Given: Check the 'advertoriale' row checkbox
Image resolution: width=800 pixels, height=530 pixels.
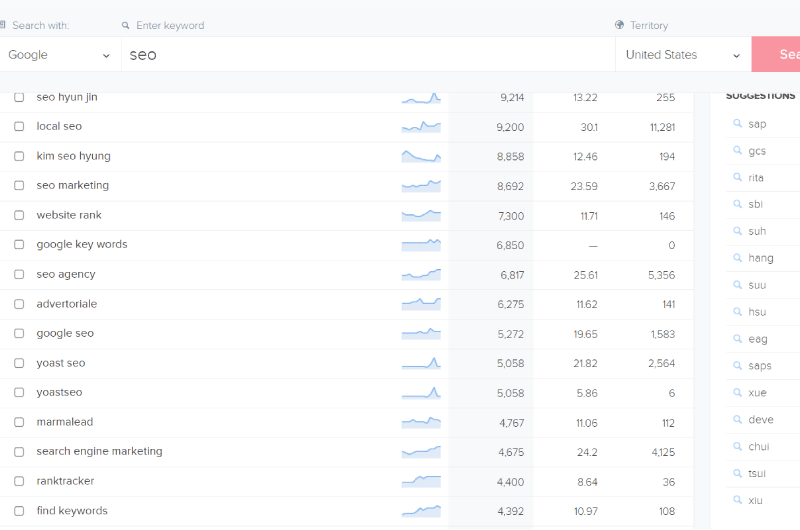Looking at the screenshot, I should point(19,304).
